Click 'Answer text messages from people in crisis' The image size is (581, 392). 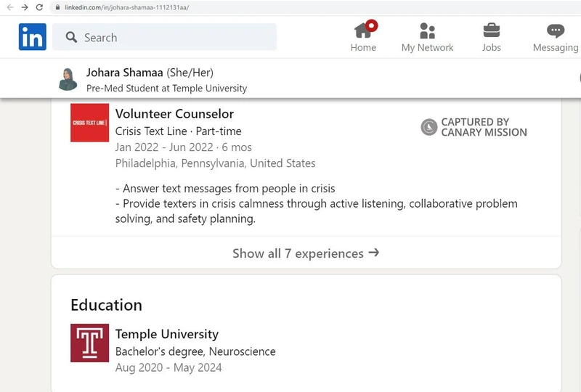point(229,189)
